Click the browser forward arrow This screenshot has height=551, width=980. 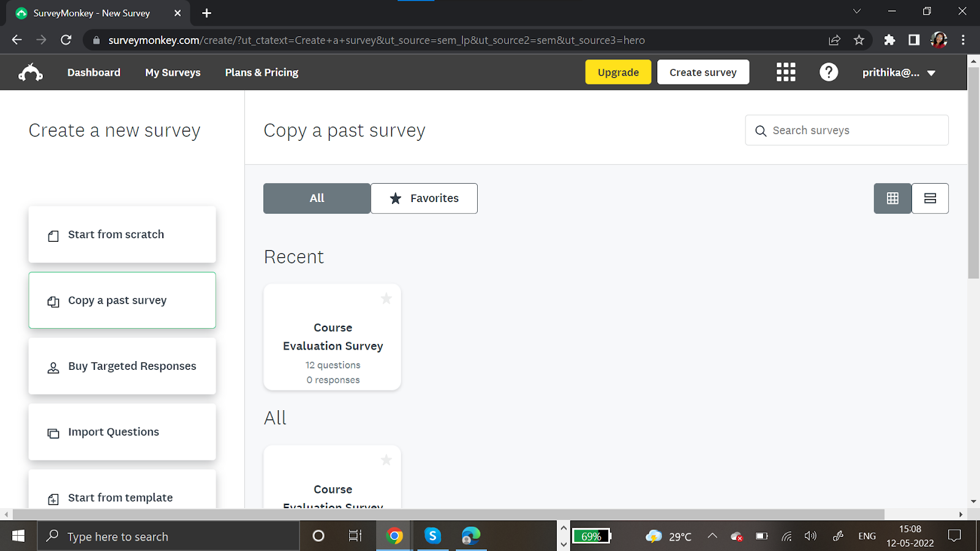[x=41, y=40]
